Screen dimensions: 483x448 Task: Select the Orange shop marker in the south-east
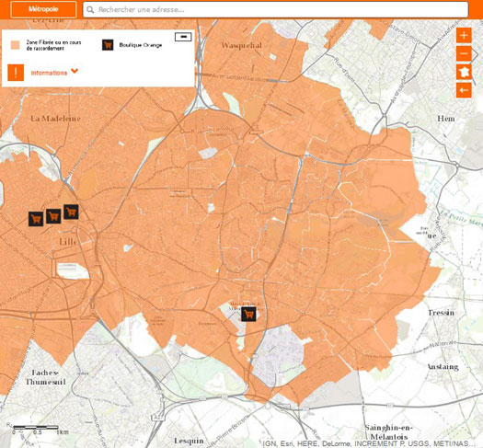(248, 314)
